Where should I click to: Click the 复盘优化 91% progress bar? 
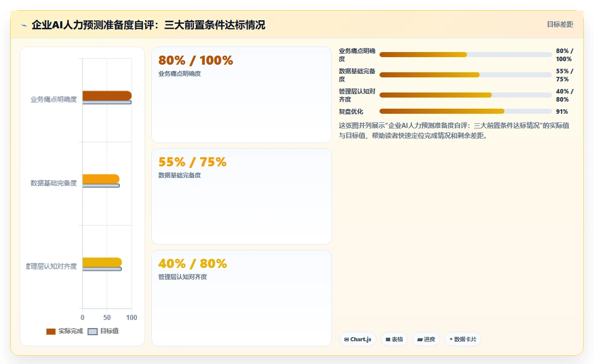[x=465, y=111]
